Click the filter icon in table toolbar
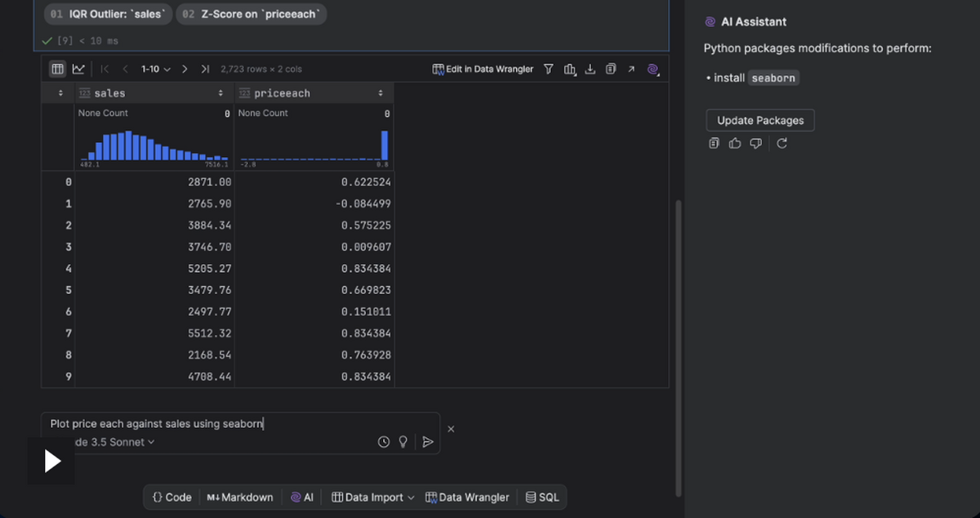The width and height of the screenshot is (980, 518). coord(549,69)
